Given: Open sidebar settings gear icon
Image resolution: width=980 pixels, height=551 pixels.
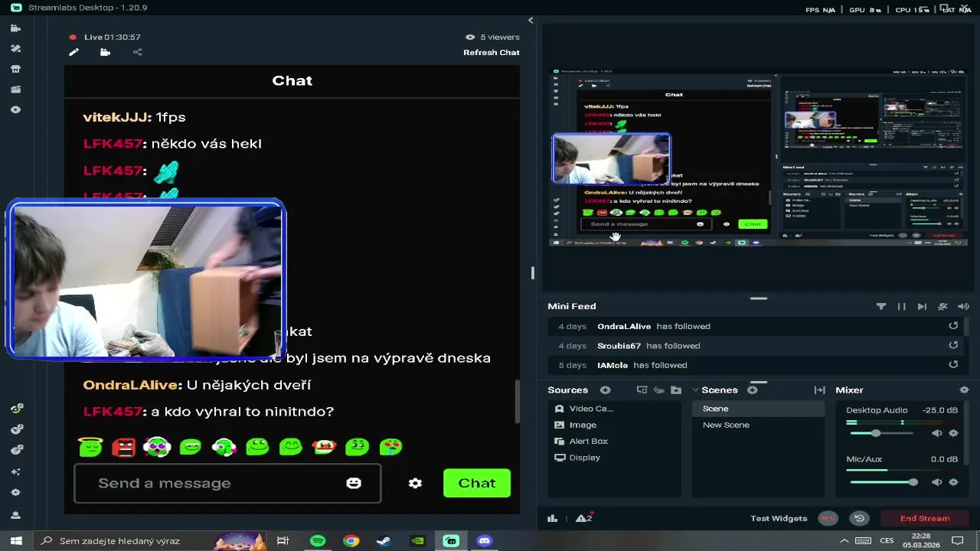Looking at the screenshot, I should pos(15,492).
